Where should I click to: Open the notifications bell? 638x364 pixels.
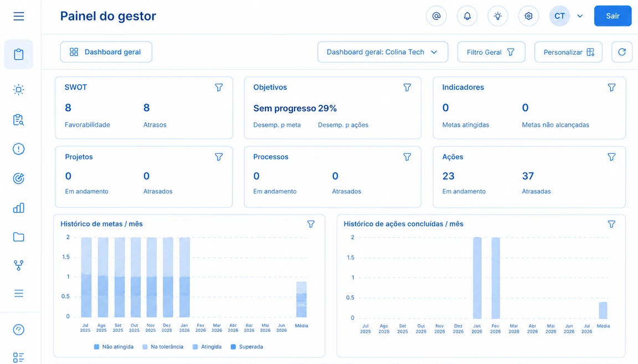coord(467,16)
